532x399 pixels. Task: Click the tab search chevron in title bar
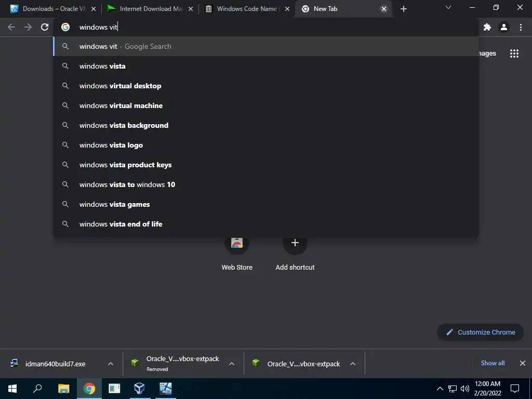[x=448, y=7]
